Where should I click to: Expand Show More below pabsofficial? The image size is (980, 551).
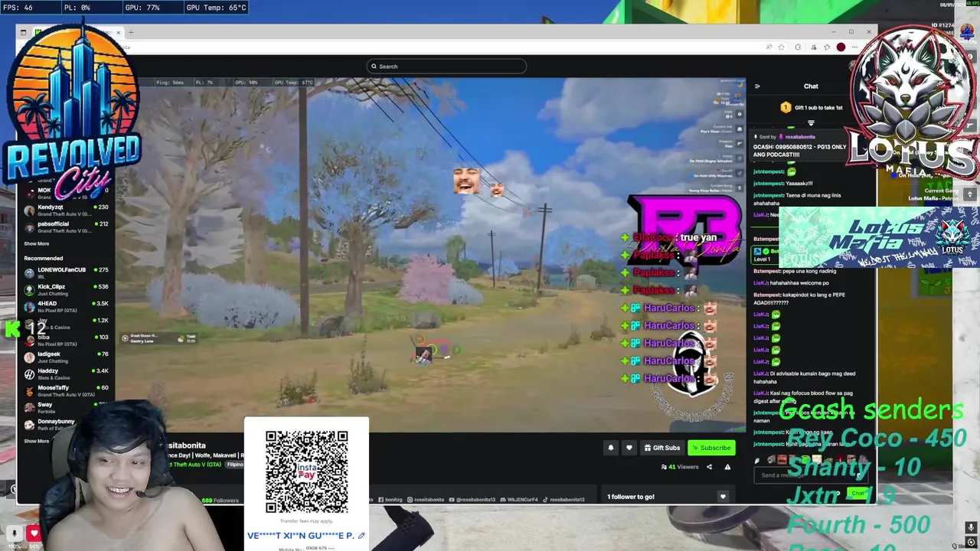click(36, 243)
